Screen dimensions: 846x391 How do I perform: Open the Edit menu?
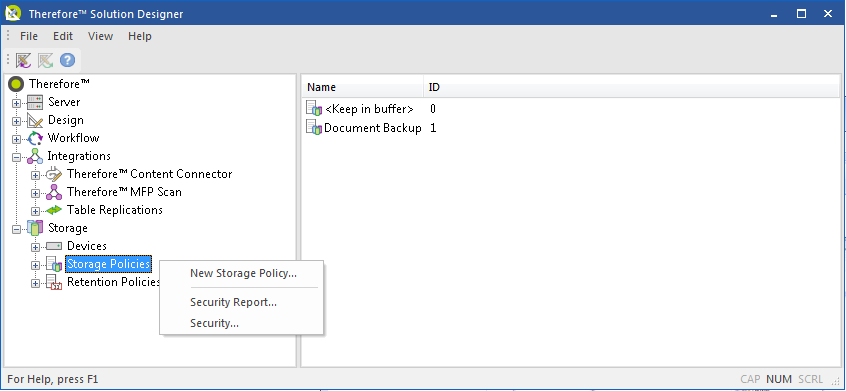click(x=63, y=36)
